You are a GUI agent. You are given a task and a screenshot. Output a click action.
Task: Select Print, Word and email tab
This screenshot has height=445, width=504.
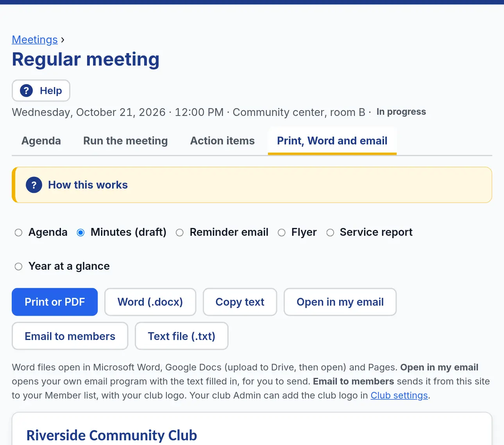tap(332, 141)
